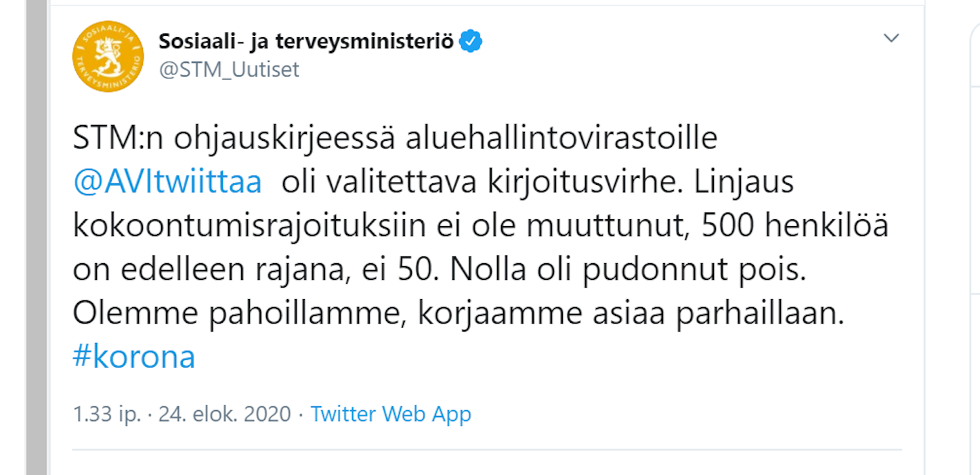980x475 pixels.
Task: Click the blue verified checkmark badge
Action: (471, 42)
